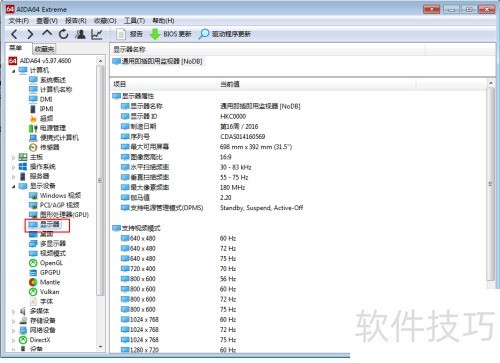
Task: Select 视频模式 tree item
Action: tap(48, 254)
